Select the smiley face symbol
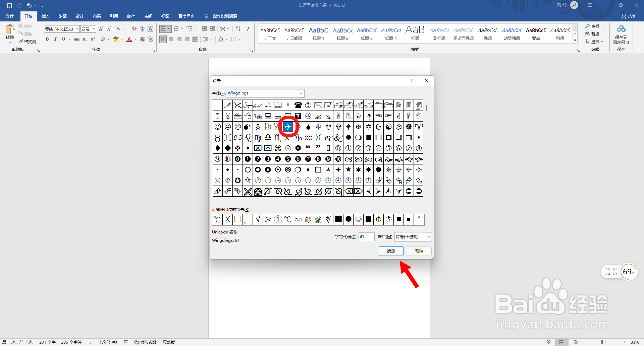This screenshot has width=644, height=346. [x=217, y=127]
